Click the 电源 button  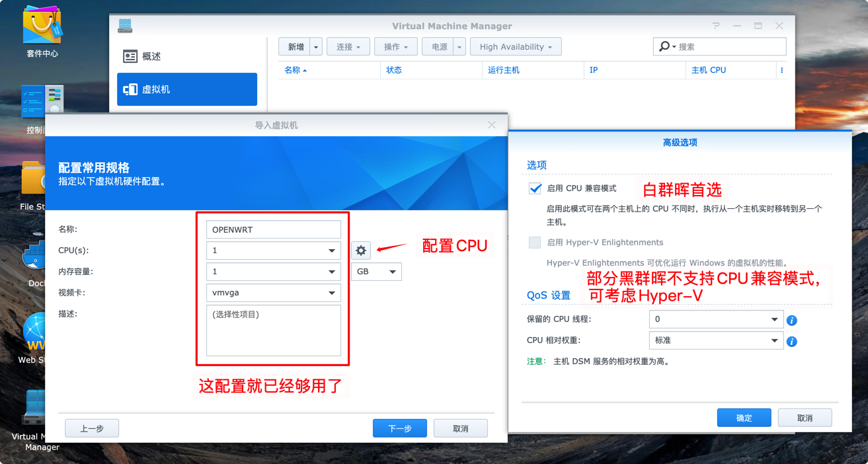[x=438, y=47]
